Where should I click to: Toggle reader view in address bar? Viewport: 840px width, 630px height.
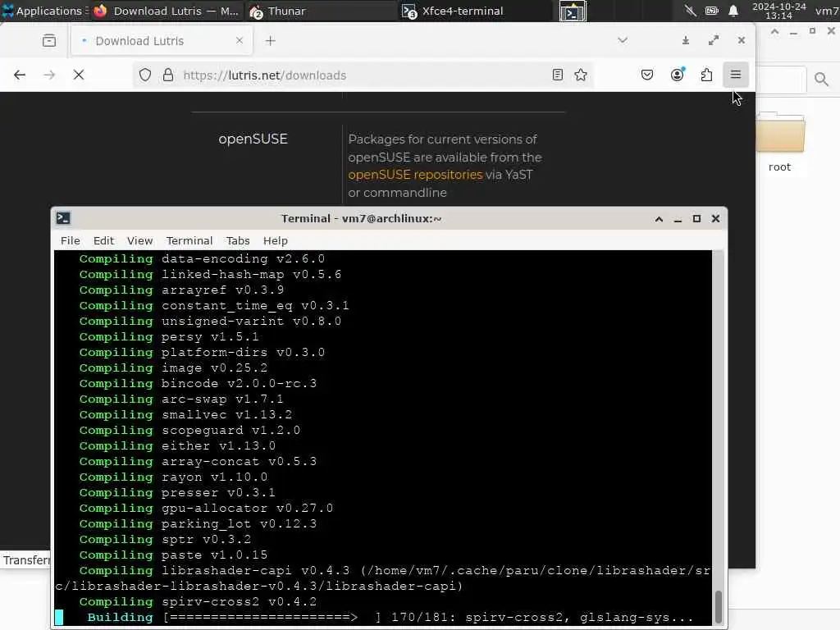coord(557,75)
